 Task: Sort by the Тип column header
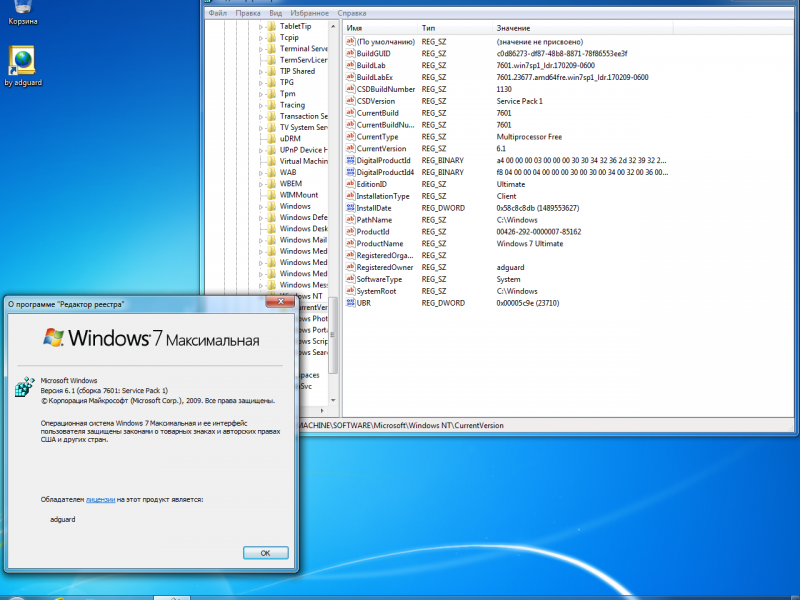pos(455,28)
